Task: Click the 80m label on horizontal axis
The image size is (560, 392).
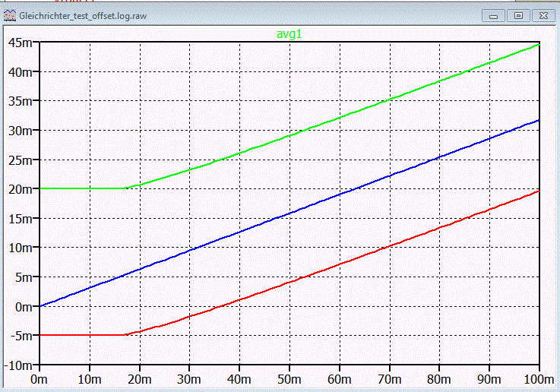Action: (439, 379)
